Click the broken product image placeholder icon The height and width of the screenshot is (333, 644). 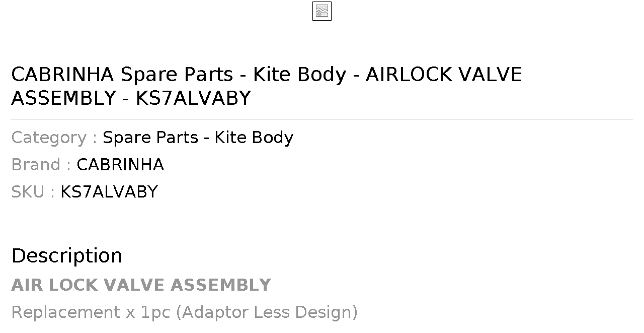click(x=321, y=11)
